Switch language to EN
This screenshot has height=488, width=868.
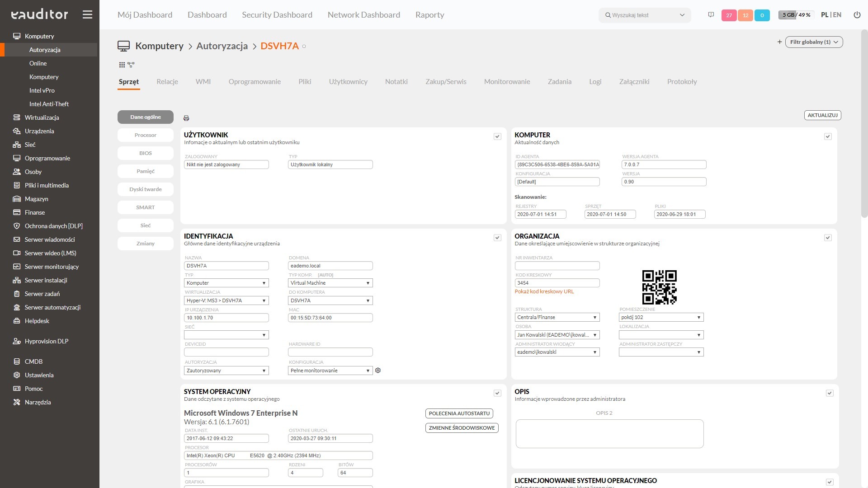[837, 15]
